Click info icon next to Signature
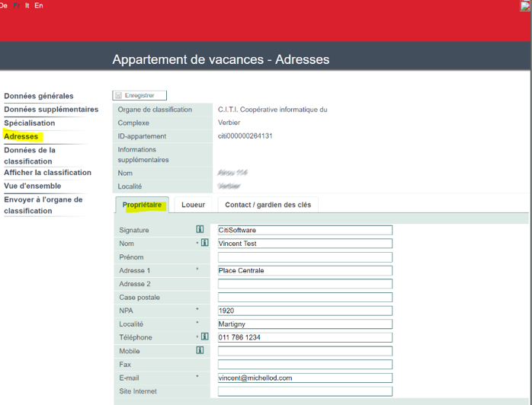532x405 pixels. click(200, 230)
